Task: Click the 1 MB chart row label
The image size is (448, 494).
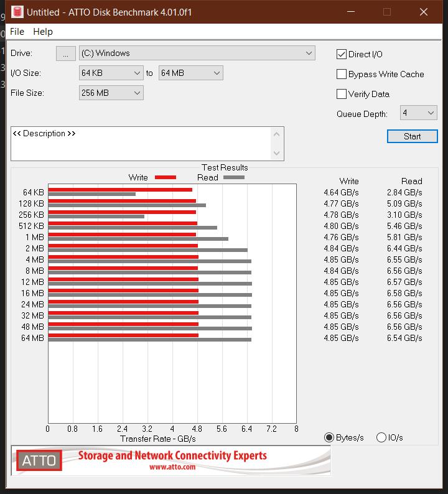Action: [35, 237]
